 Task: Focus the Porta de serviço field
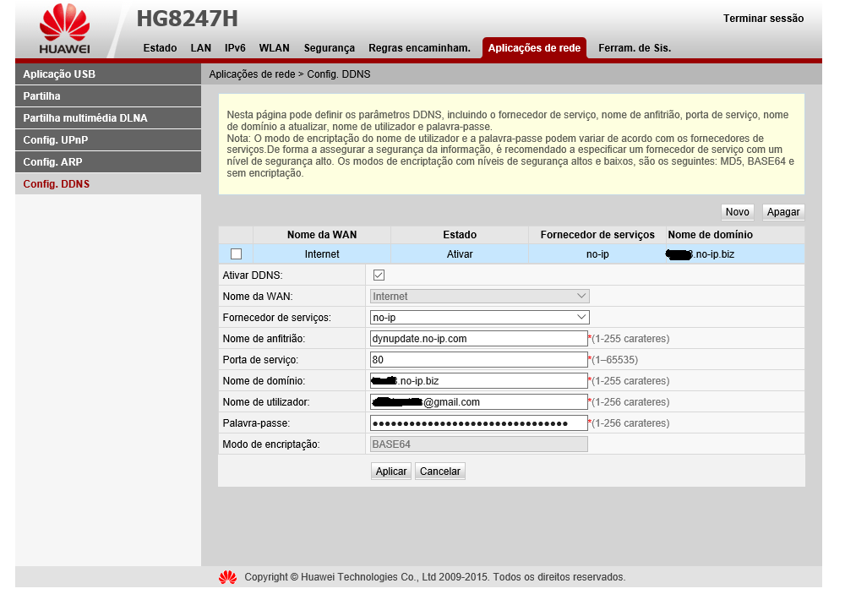pos(478,360)
